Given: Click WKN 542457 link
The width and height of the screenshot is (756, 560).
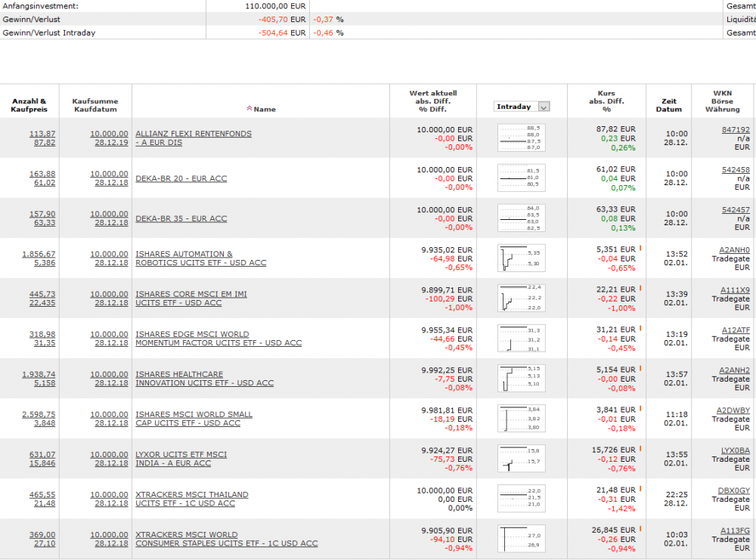Looking at the screenshot, I should pos(736,209).
